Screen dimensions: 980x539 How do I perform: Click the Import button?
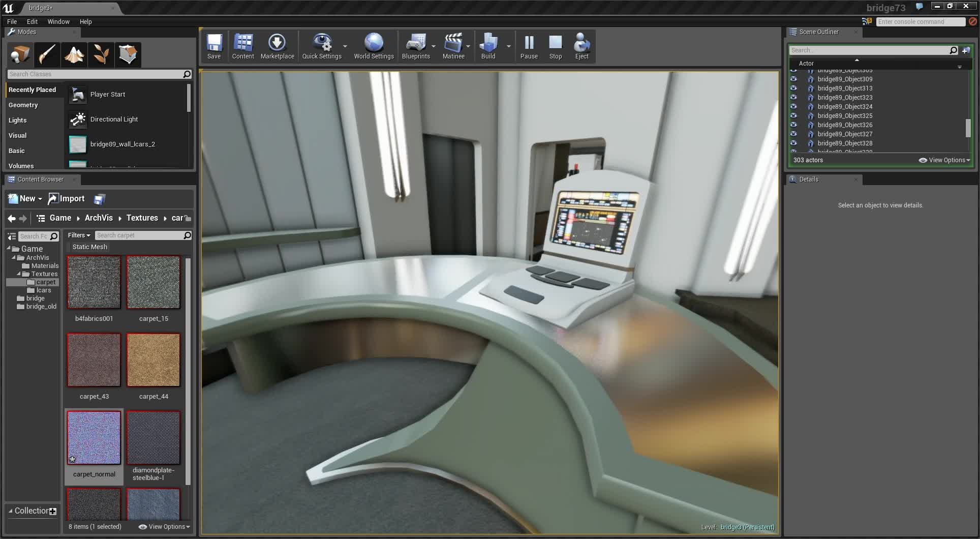tap(66, 199)
